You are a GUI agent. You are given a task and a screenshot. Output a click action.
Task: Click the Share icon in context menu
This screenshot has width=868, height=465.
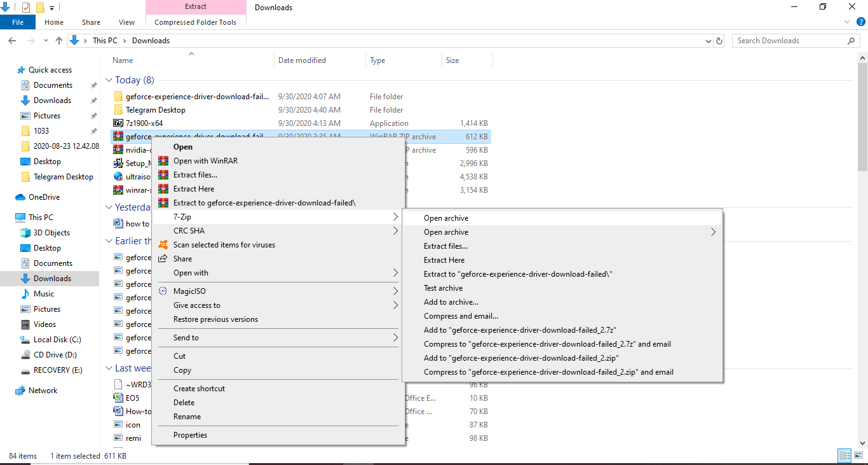163,259
